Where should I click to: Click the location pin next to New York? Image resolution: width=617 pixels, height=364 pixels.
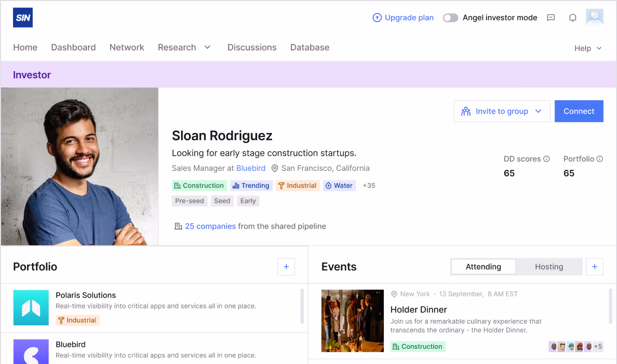pyautogui.click(x=394, y=294)
